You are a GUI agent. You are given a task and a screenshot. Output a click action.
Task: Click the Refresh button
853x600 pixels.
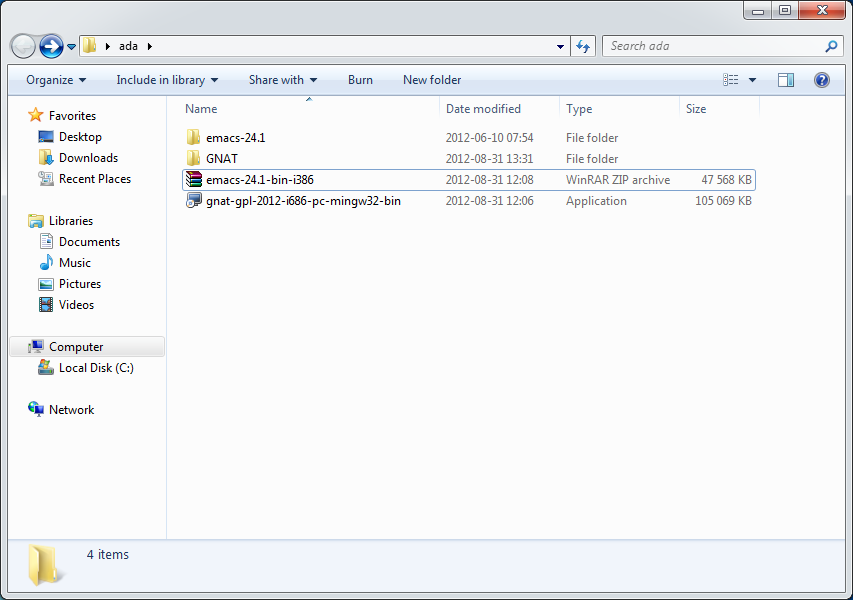[x=583, y=47]
